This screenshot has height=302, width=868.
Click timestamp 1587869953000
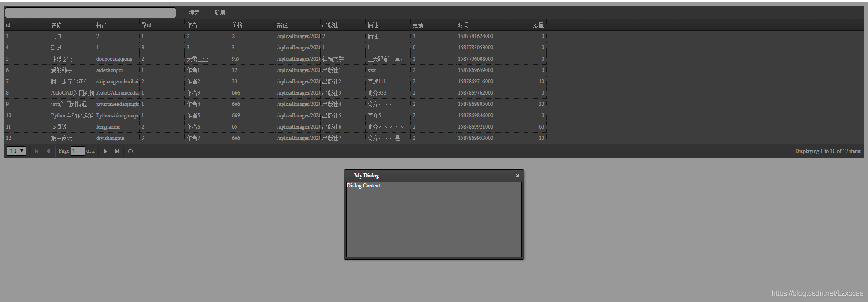click(478, 138)
